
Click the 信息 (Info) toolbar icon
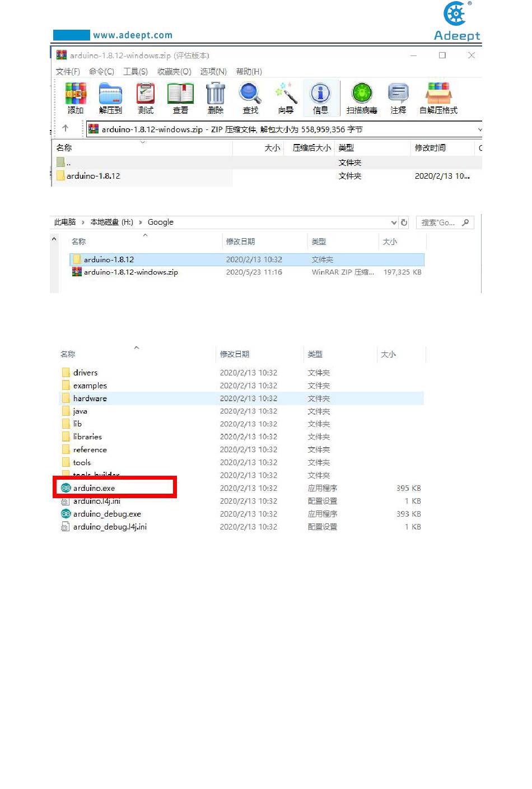pos(320,93)
